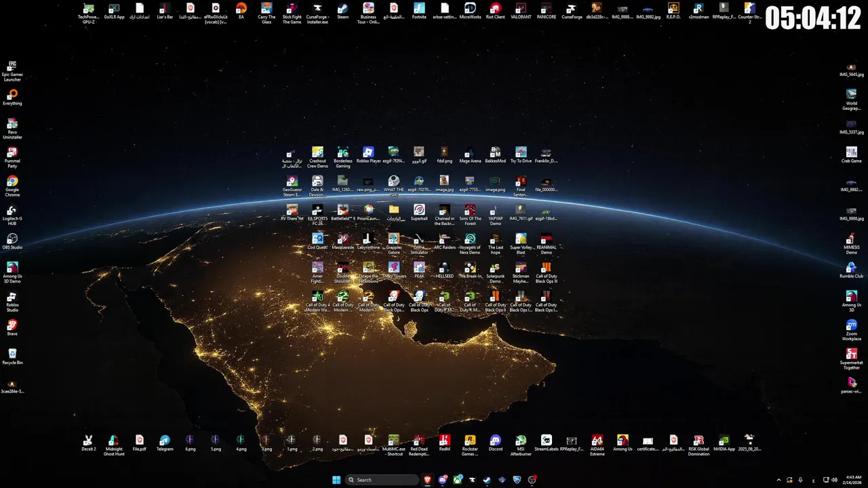The image size is (868, 488).
Task: Select the Midnight Ghost Hunt icon
Action: (114, 445)
